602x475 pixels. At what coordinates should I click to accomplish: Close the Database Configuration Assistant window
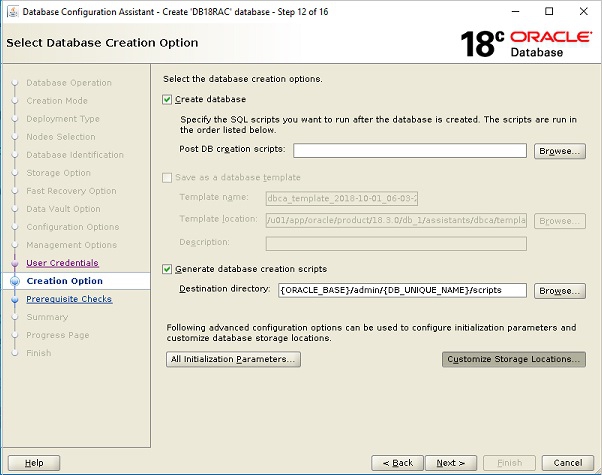pos(584,12)
